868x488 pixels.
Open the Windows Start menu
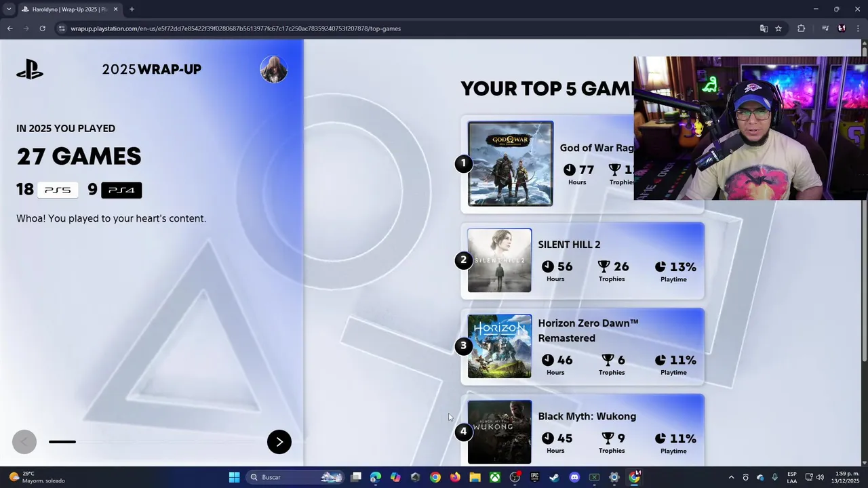234,477
